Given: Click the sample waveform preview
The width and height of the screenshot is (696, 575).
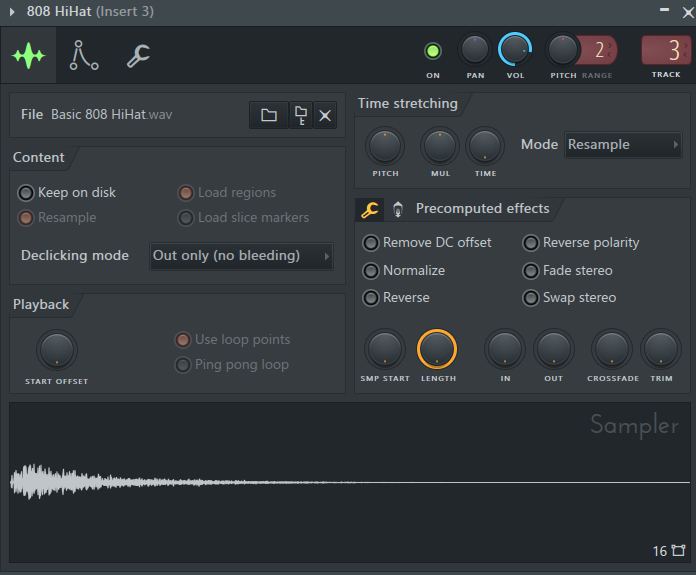Looking at the screenshot, I should [350, 483].
